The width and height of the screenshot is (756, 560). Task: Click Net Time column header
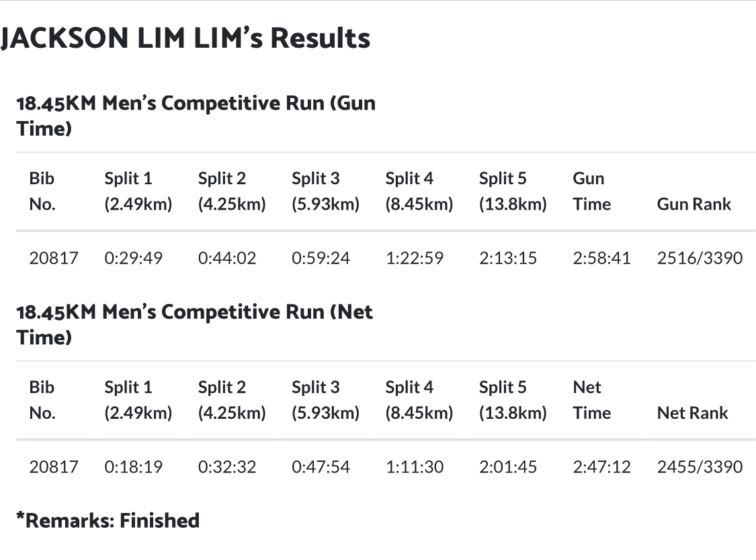point(591,400)
